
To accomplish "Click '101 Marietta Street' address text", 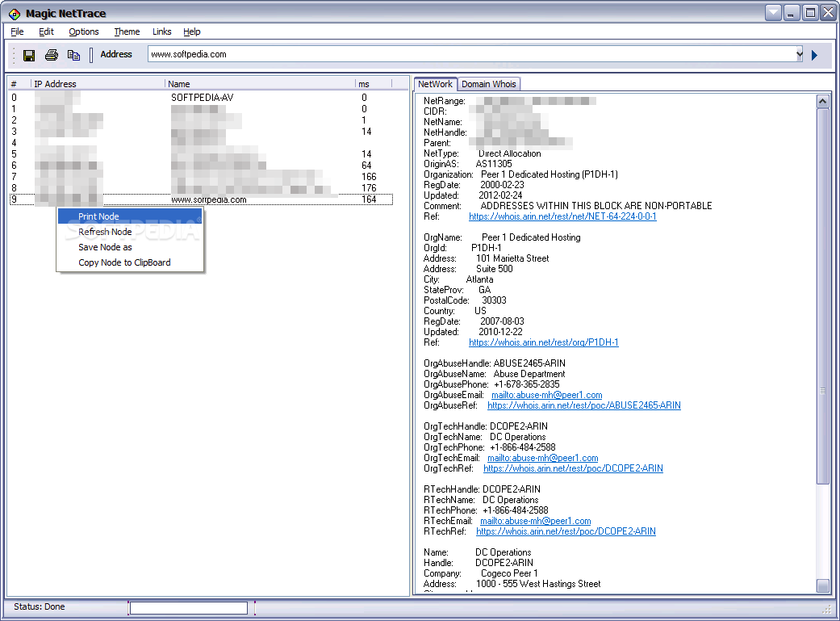I will click(x=512, y=258).
